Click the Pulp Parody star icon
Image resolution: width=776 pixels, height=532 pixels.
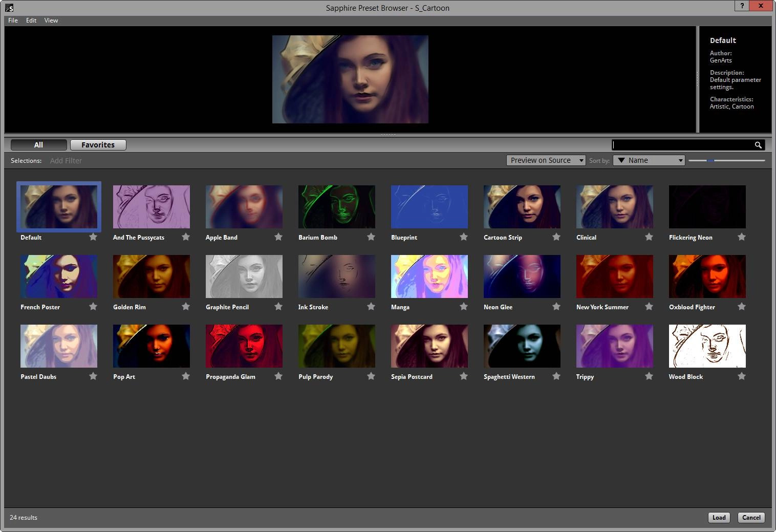(371, 376)
